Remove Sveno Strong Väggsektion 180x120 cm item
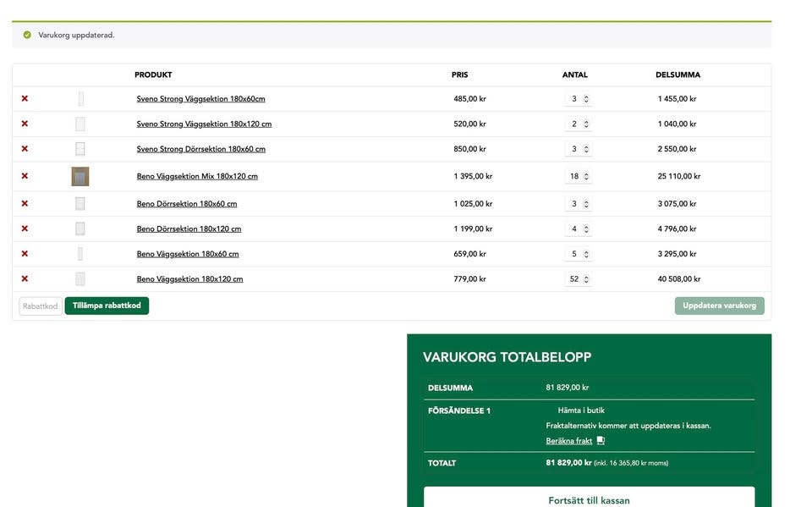Screen dimensions: 812x507 (25, 124)
